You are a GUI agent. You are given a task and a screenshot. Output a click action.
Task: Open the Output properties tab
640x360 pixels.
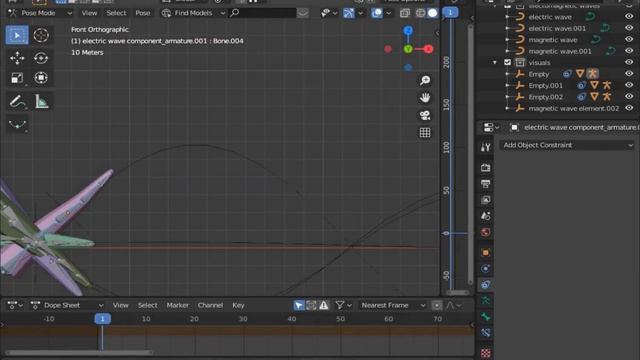(485, 184)
